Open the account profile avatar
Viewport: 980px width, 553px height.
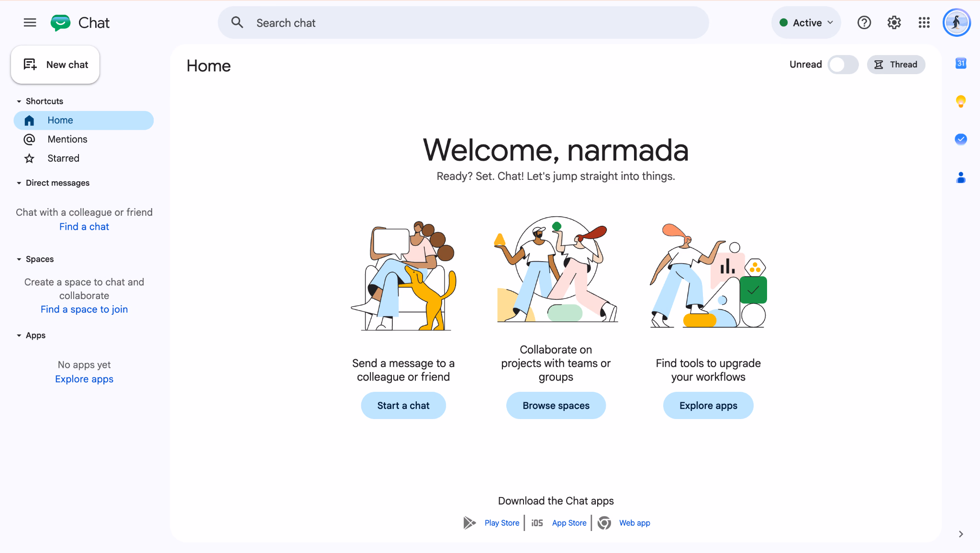[957, 22]
